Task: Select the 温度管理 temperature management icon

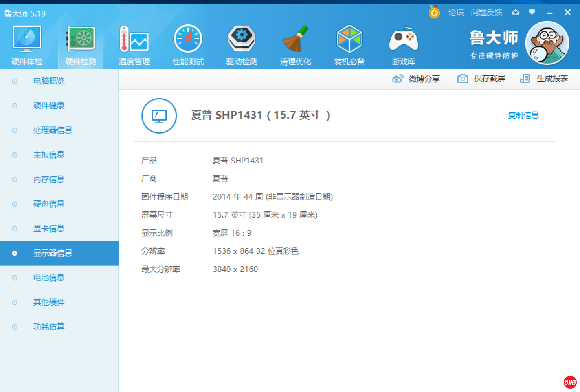Action: (134, 39)
